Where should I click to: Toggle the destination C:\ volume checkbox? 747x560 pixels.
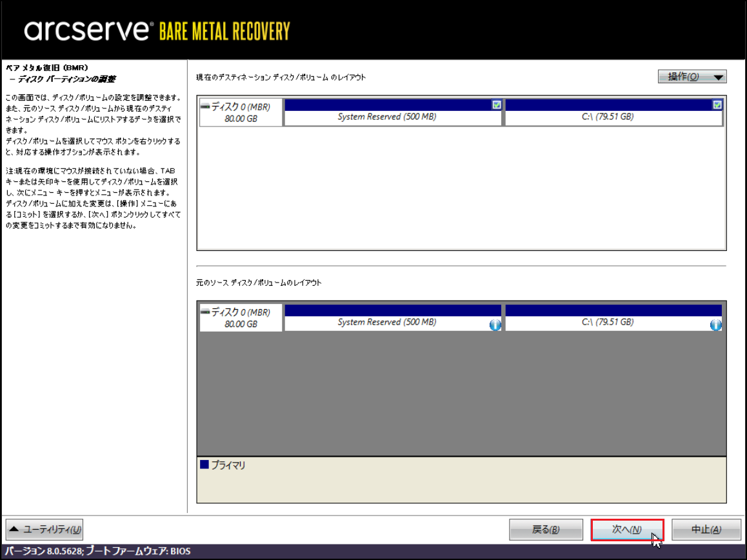point(717,105)
